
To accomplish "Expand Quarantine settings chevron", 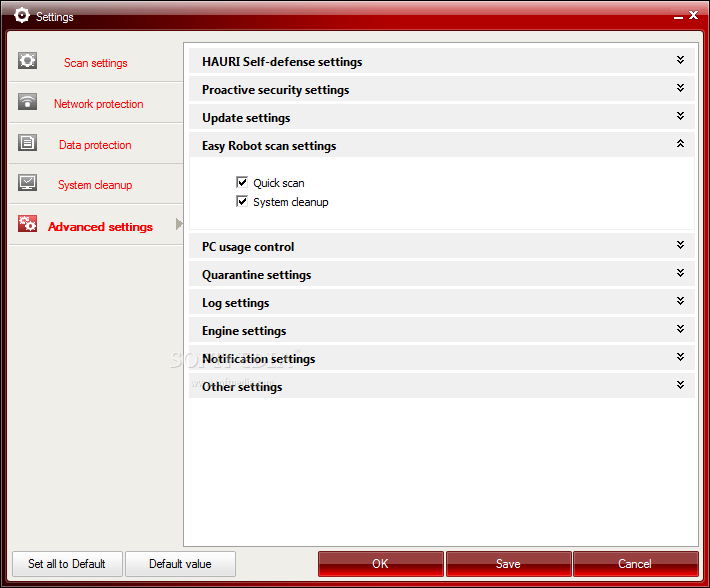I will point(680,273).
